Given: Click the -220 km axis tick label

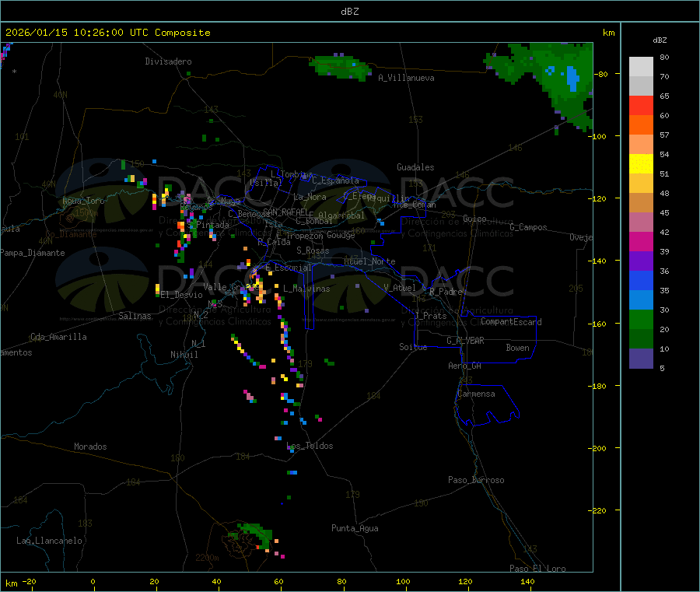Looking at the screenshot, I should click(599, 511).
